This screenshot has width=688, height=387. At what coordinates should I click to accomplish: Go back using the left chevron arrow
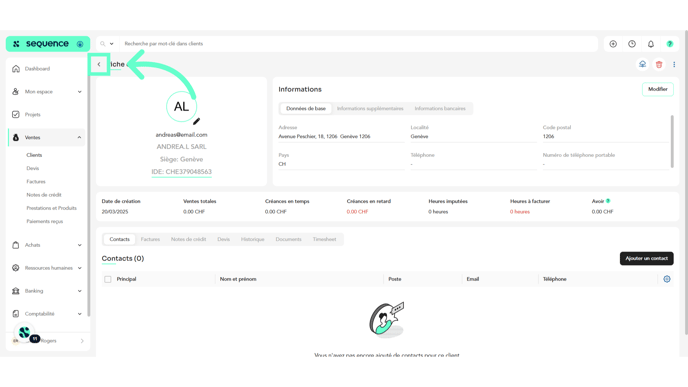click(x=99, y=64)
